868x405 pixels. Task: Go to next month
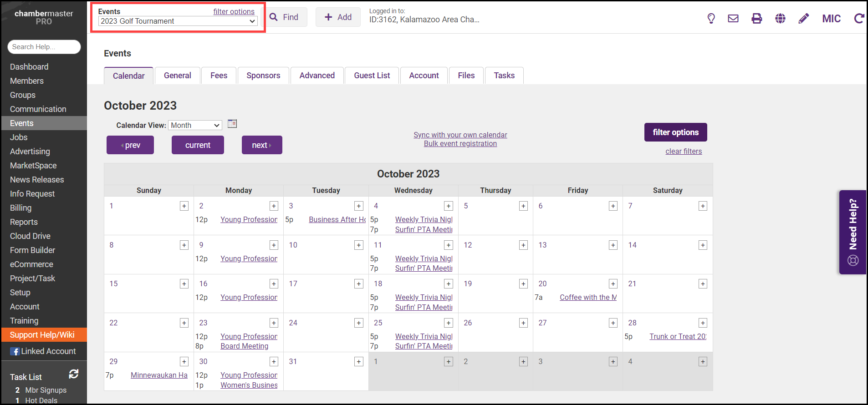[x=262, y=145]
